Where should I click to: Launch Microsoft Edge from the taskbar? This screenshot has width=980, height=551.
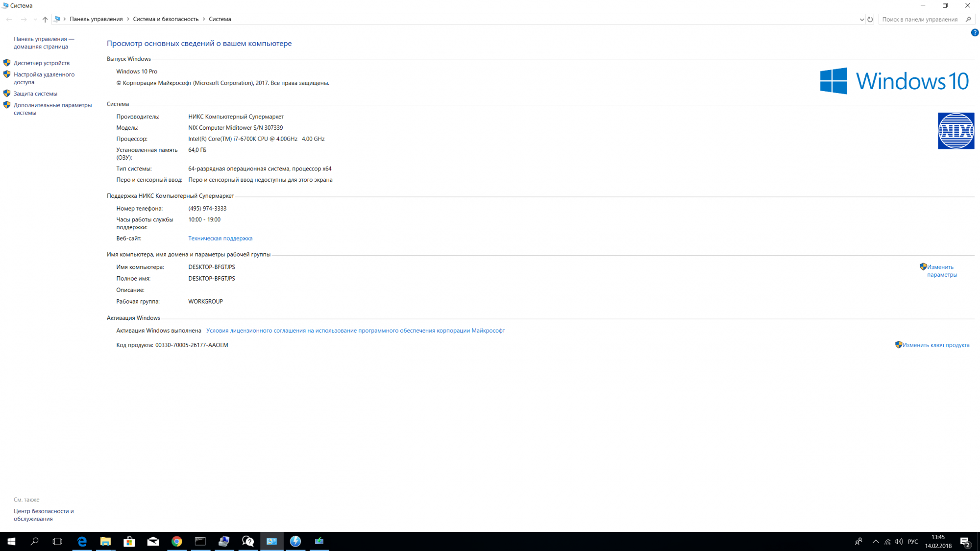(82, 541)
